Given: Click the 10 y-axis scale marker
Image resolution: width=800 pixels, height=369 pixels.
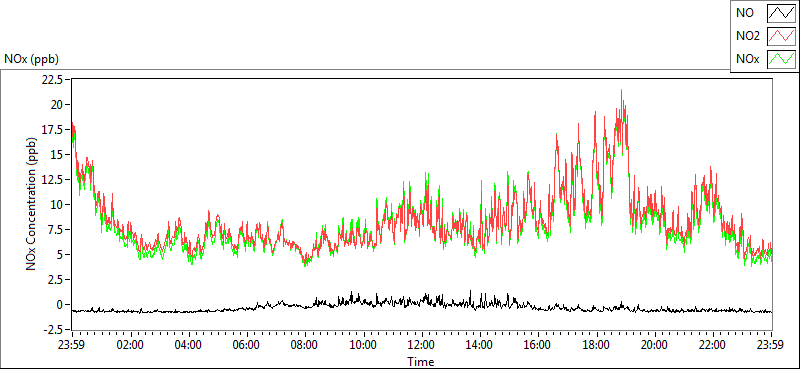Looking at the screenshot, I should pyautogui.click(x=57, y=205).
